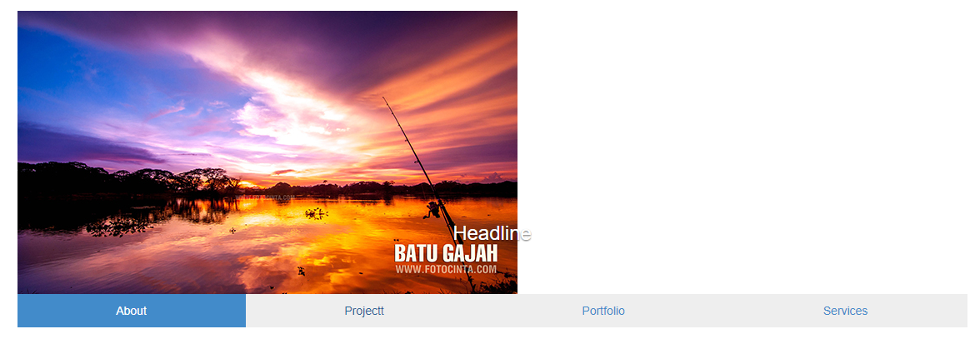
Task: Switch to the Projectt tab
Action: click(364, 311)
